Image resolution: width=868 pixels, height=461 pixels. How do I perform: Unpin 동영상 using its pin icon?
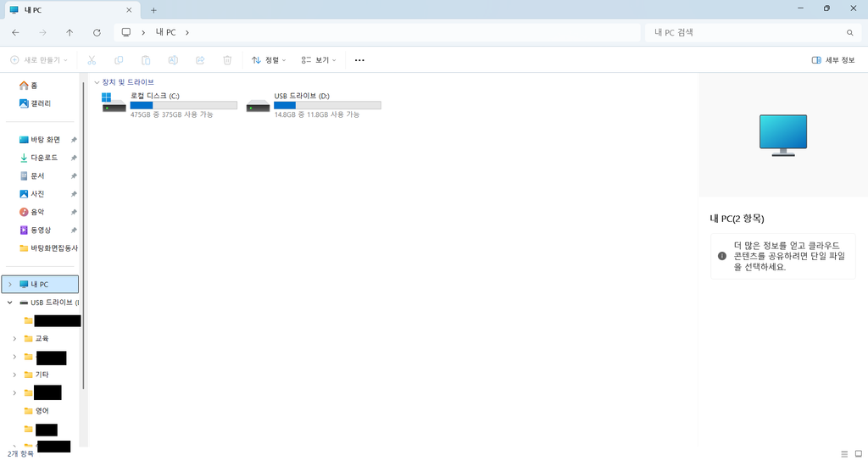point(74,230)
